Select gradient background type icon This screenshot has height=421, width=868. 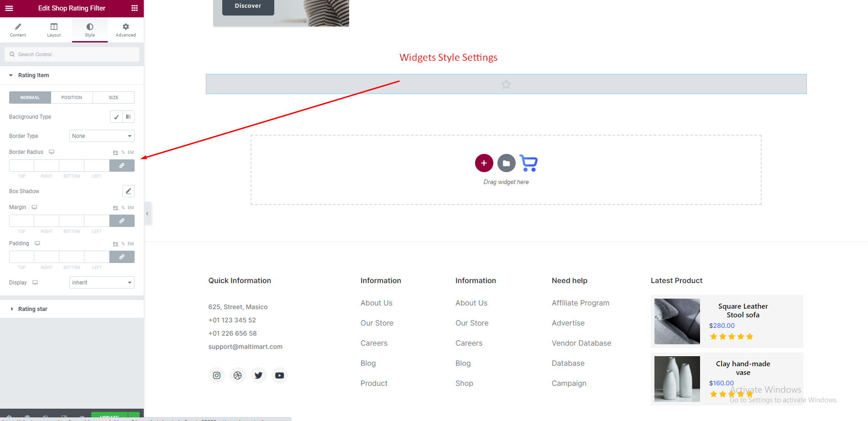tap(128, 117)
